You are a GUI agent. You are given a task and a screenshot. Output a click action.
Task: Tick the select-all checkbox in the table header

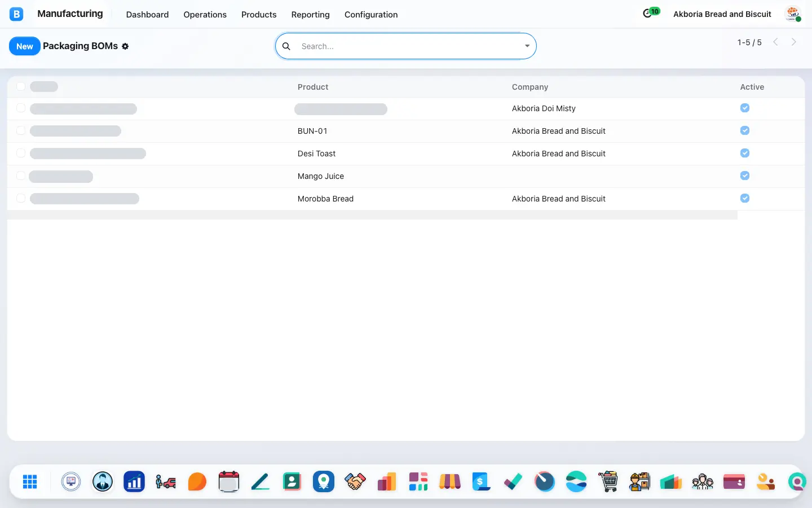tap(21, 86)
